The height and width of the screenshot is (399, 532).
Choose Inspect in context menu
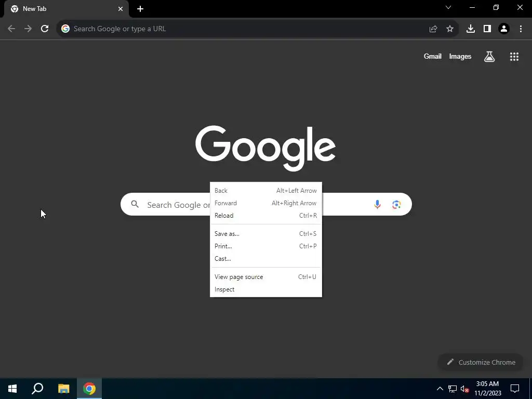point(265,289)
